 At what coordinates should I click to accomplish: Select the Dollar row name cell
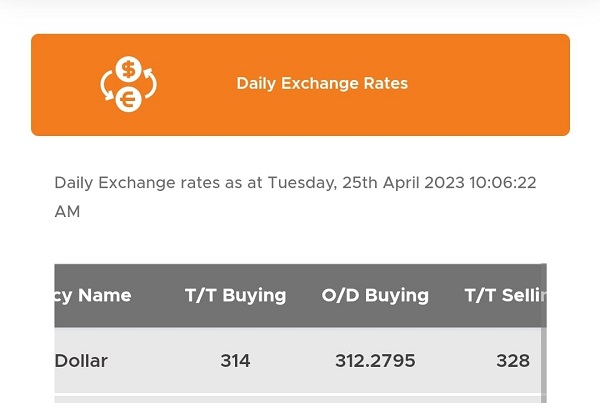click(x=81, y=361)
